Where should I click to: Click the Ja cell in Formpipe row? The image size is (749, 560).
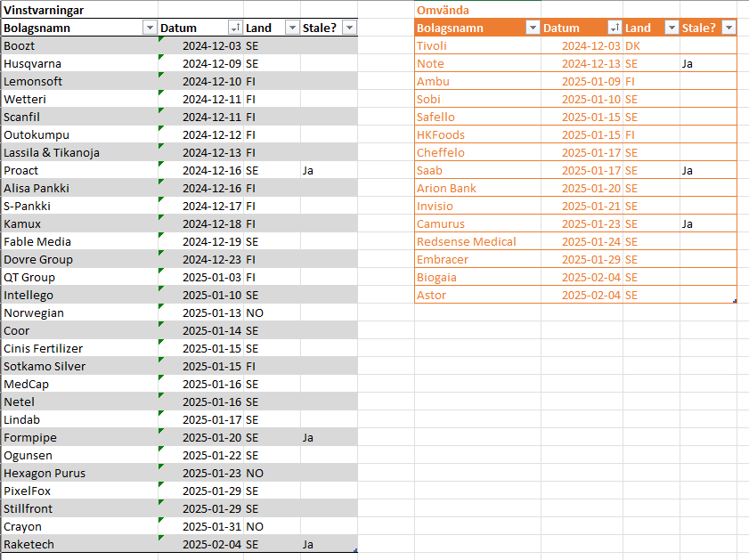[x=330, y=438]
